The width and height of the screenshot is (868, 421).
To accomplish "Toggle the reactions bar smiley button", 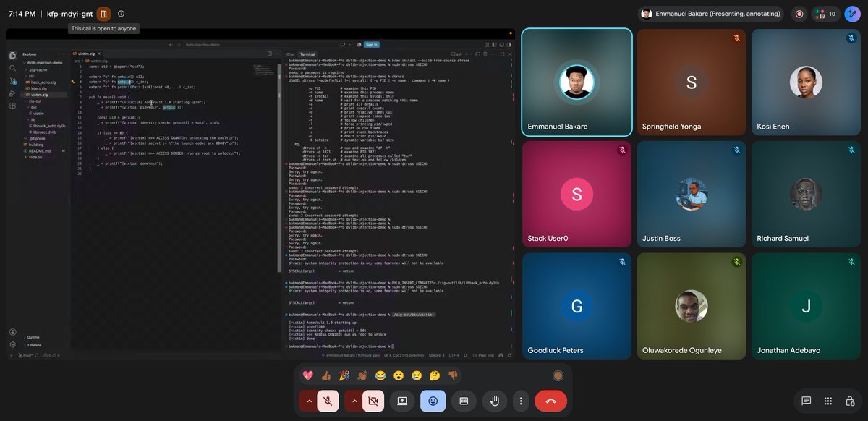I will pos(433,401).
